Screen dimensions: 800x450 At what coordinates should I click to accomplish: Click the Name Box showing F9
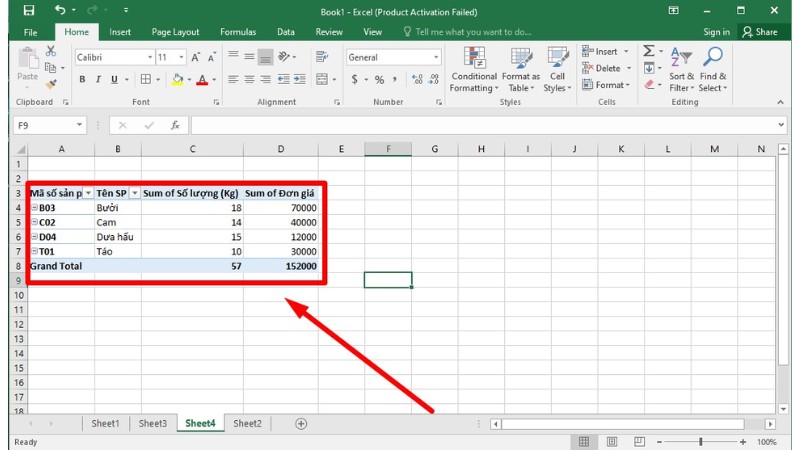point(50,125)
